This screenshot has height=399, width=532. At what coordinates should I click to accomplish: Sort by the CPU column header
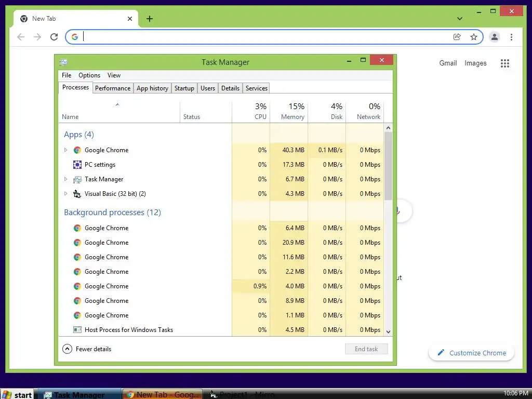coord(251,112)
